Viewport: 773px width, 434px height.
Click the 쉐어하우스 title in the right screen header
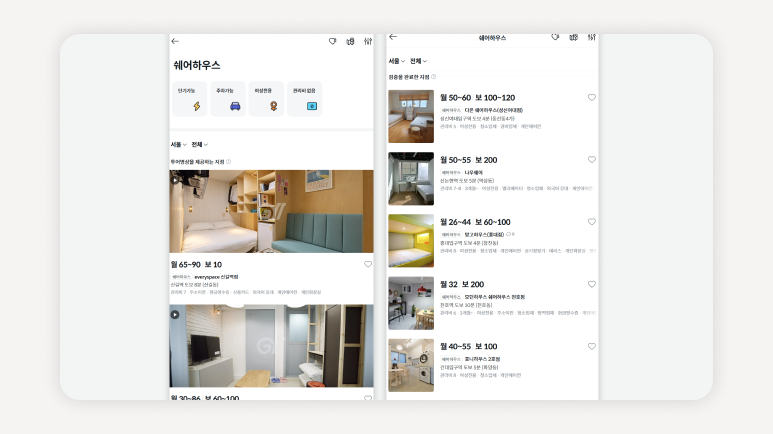[x=492, y=37]
